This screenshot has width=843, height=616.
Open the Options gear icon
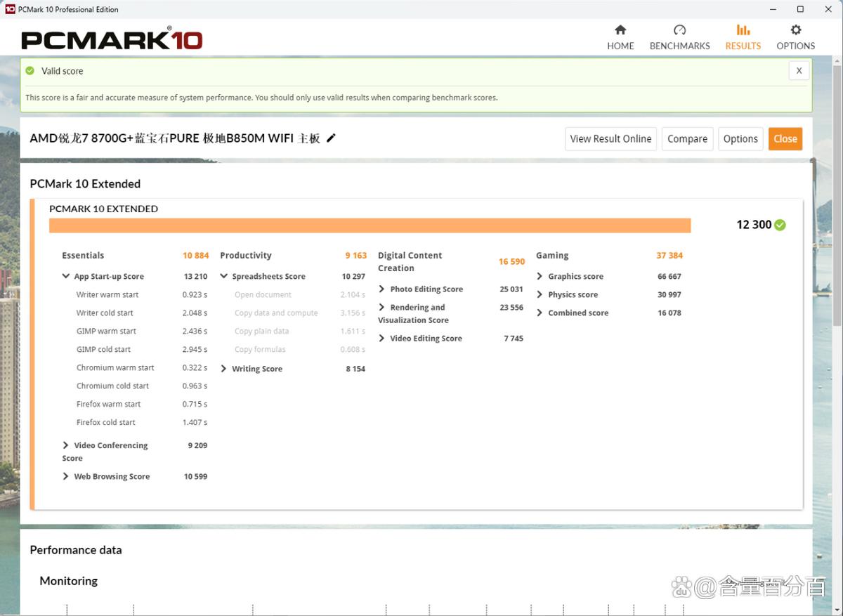pos(796,30)
